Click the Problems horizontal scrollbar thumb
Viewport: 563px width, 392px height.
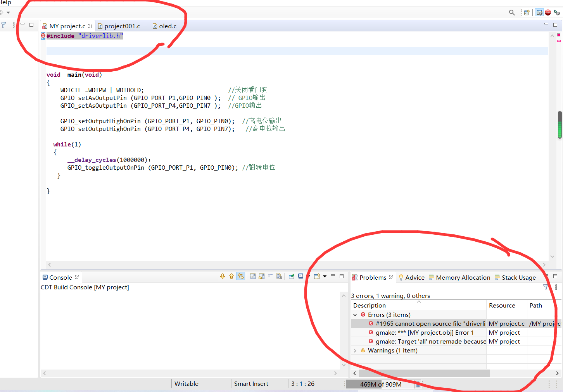pos(425,373)
